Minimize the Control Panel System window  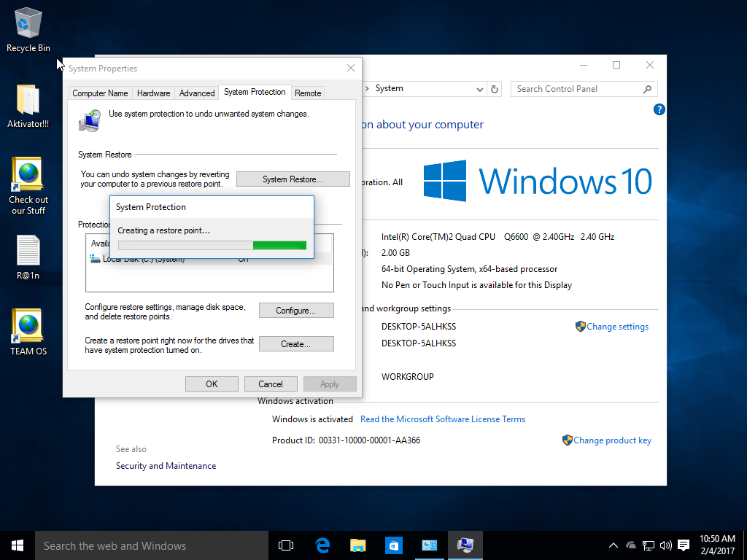pos(583,65)
